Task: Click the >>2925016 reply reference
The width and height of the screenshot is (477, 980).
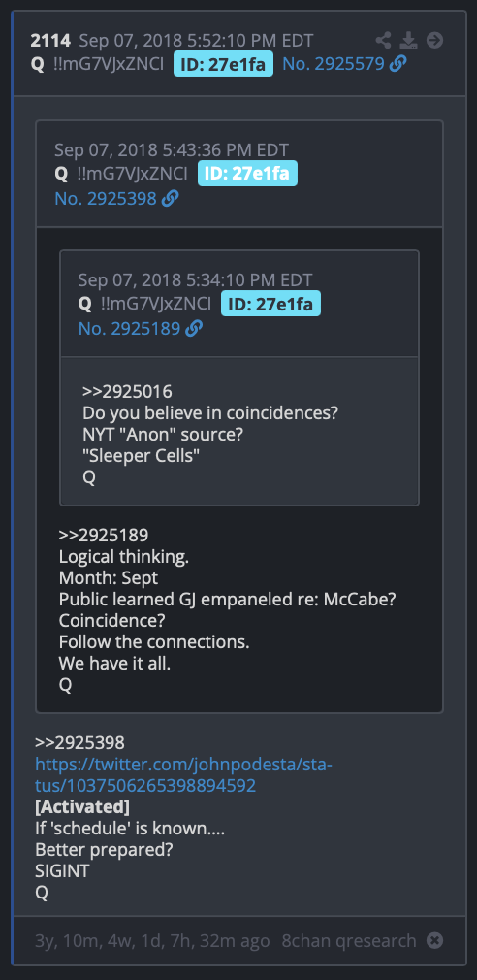Action: pos(127,392)
